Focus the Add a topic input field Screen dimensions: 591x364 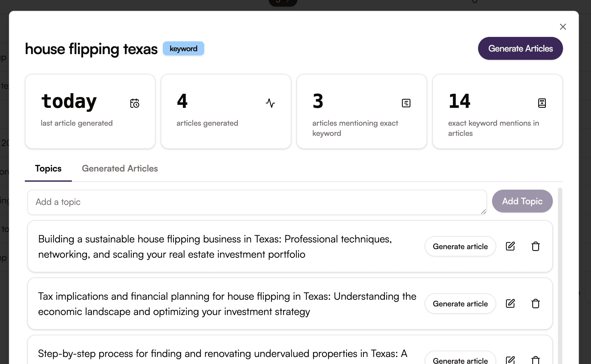coord(257,202)
